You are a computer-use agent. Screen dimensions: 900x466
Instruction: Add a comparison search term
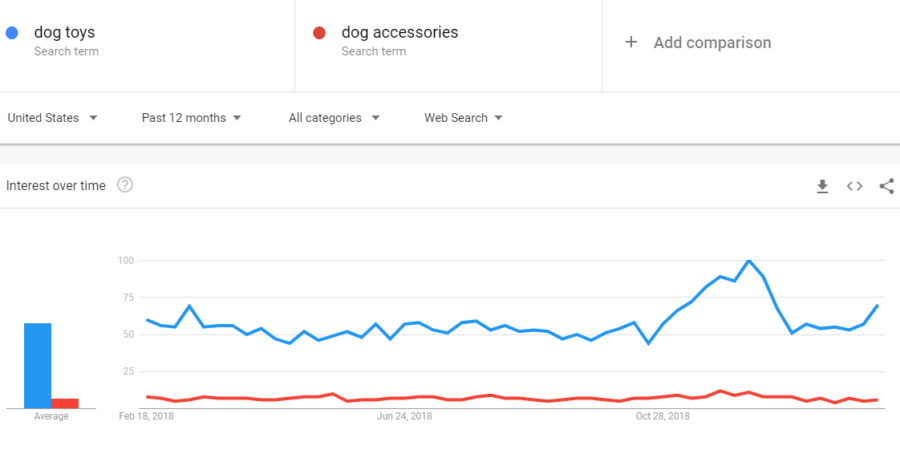(712, 42)
